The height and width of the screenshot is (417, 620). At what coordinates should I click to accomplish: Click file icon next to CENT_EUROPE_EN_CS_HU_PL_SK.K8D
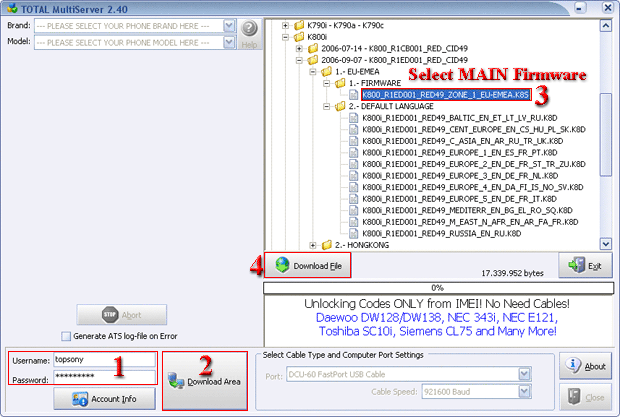[x=353, y=129]
